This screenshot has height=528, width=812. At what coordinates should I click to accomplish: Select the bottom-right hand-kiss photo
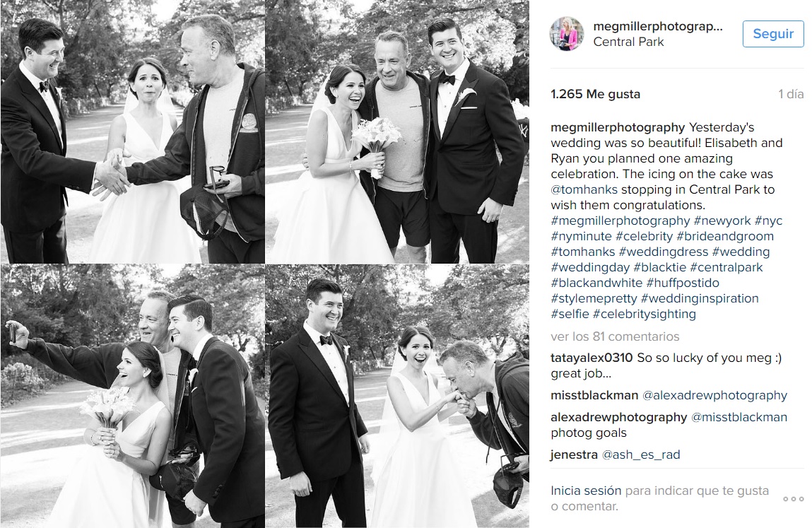click(x=397, y=397)
